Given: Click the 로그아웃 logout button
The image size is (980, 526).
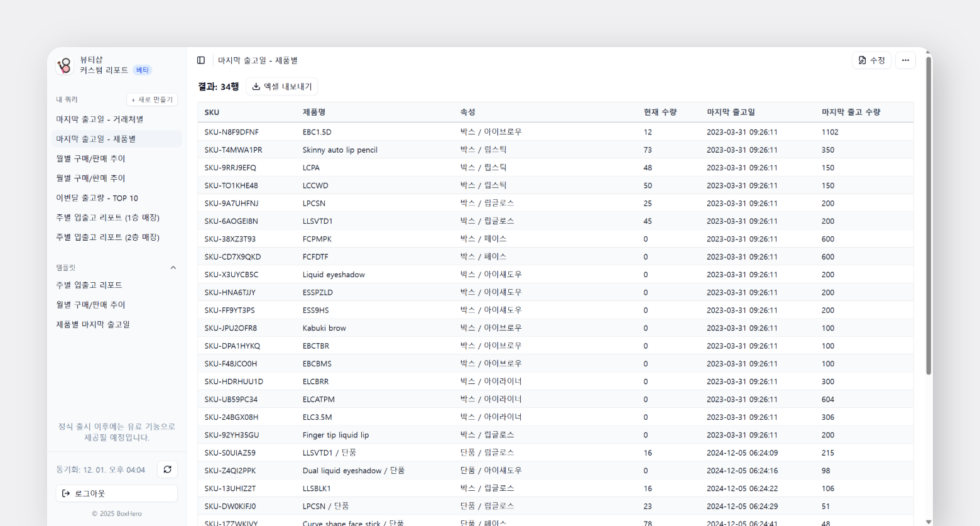Looking at the screenshot, I should click(117, 493).
